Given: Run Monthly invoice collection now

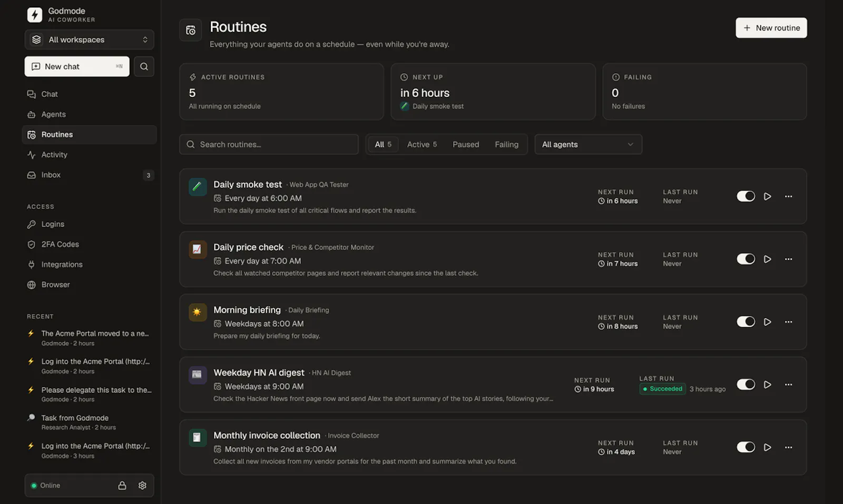Looking at the screenshot, I should 768,447.
